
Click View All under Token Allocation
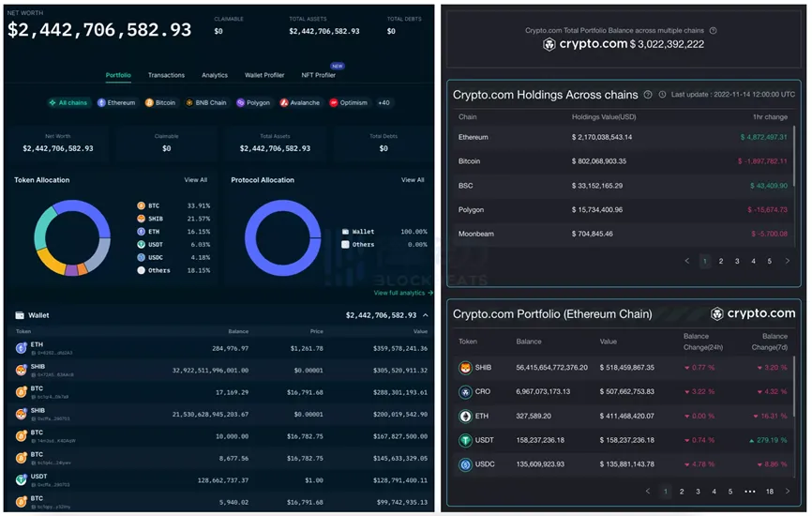196,180
